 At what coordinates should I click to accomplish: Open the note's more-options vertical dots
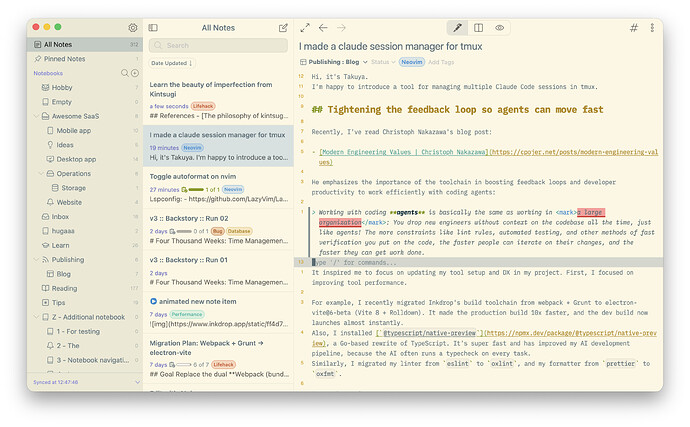(x=652, y=28)
